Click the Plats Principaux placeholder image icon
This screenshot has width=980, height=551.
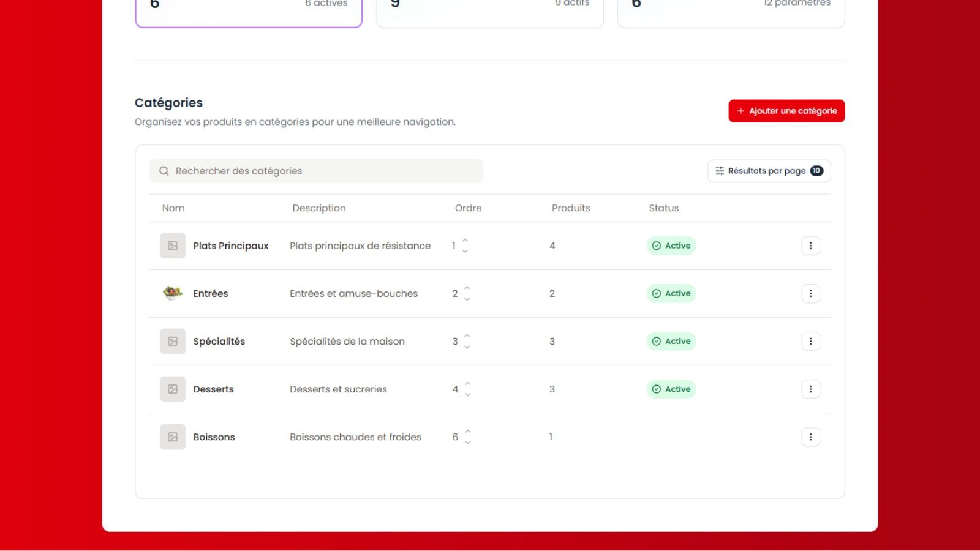[x=173, y=246]
